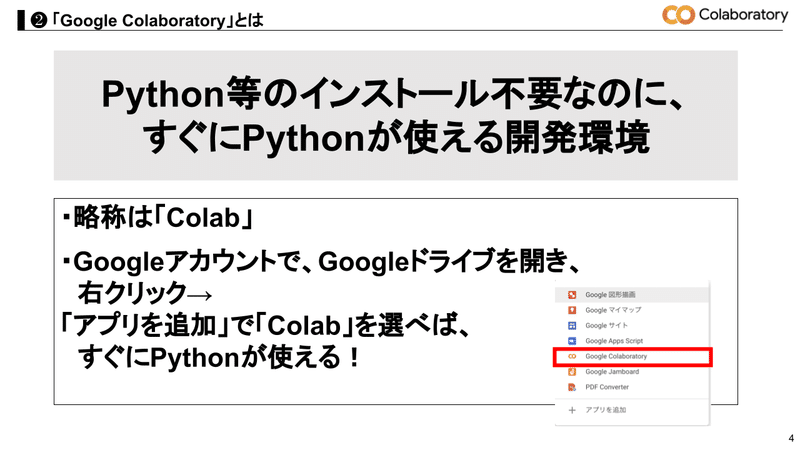Click the Google Apps Script icon
Viewport: 800px width, 450px height.
572,341
